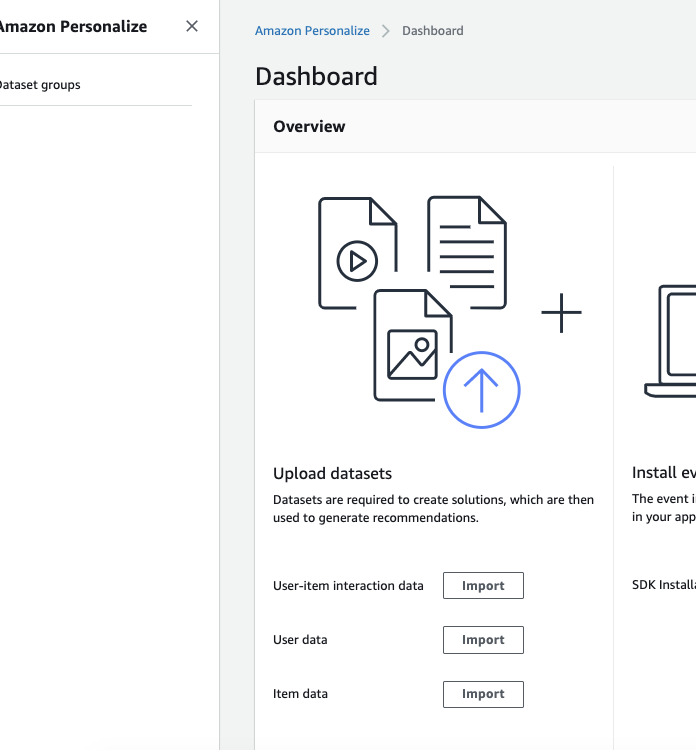Image resolution: width=696 pixels, height=750 pixels.
Task: Click the text document illustration icon
Action: click(x=467, y=250)
